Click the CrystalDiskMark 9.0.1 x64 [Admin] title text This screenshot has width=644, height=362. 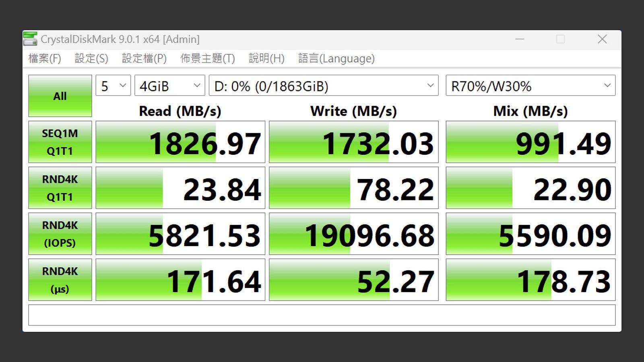pos(120,39)
